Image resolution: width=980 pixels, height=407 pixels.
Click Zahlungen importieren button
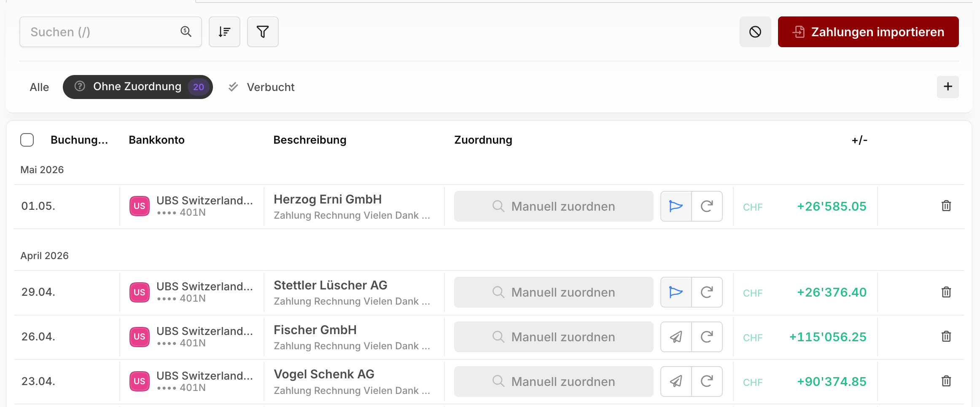tap(868, 32)
